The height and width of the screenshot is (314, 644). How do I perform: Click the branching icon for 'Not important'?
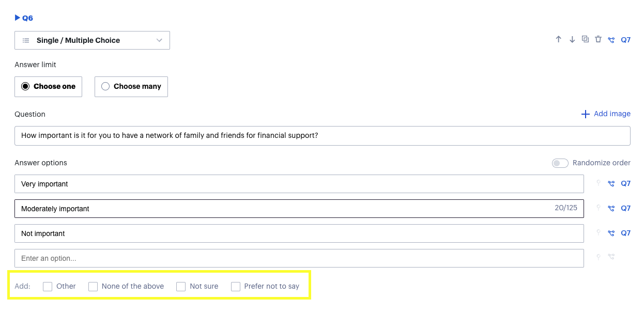[611, 233]
